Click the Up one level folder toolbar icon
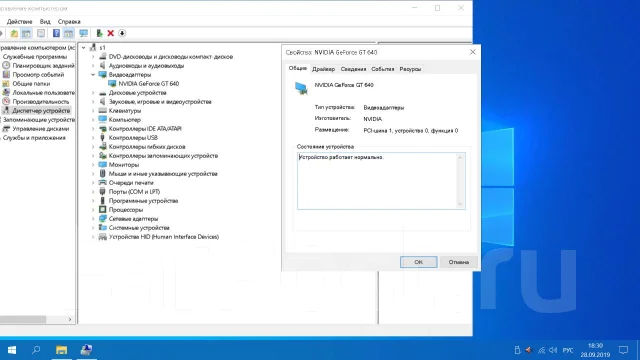The image size is (640, 360). tap(14, 33)
